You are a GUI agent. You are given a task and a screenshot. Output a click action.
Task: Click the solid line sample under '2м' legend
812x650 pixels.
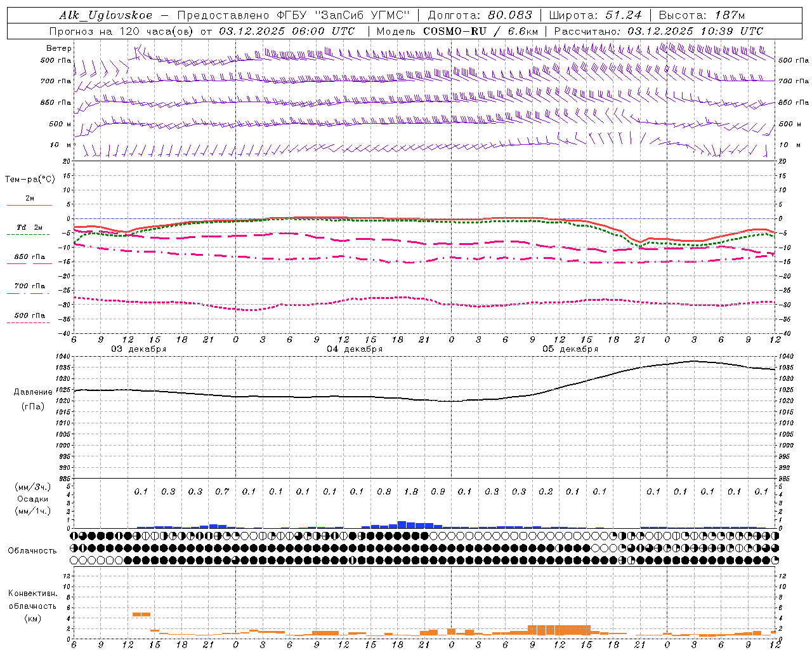click(30, 205)
